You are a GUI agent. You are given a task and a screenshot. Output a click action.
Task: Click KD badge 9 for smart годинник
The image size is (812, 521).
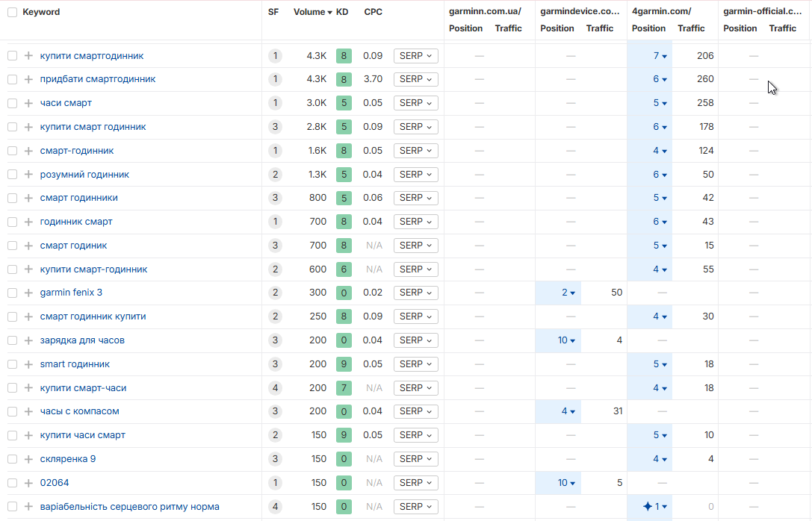(344, 364)
